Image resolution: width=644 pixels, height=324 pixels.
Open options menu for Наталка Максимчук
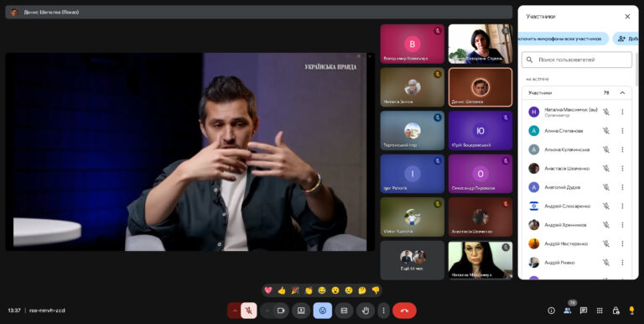point(622,112)
